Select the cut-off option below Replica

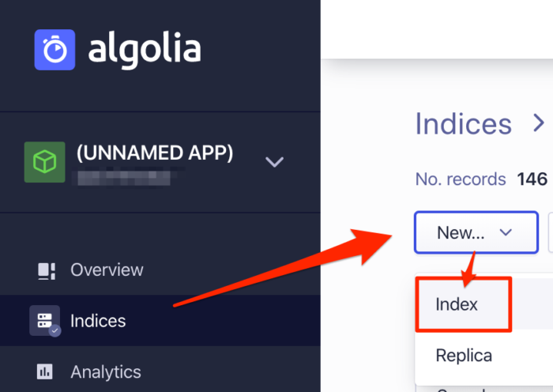click(x=458, y=388)
